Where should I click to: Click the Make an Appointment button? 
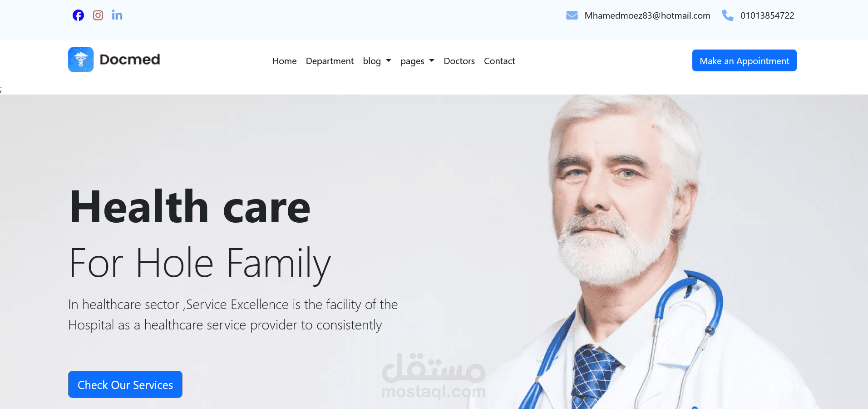745,60
